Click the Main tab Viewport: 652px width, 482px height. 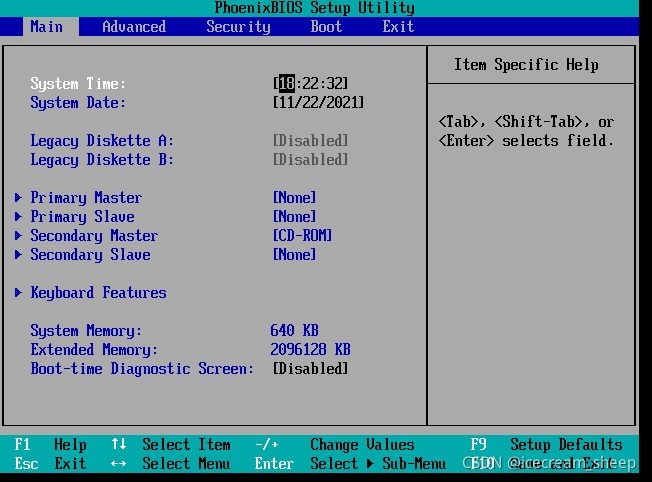point(47,27)
